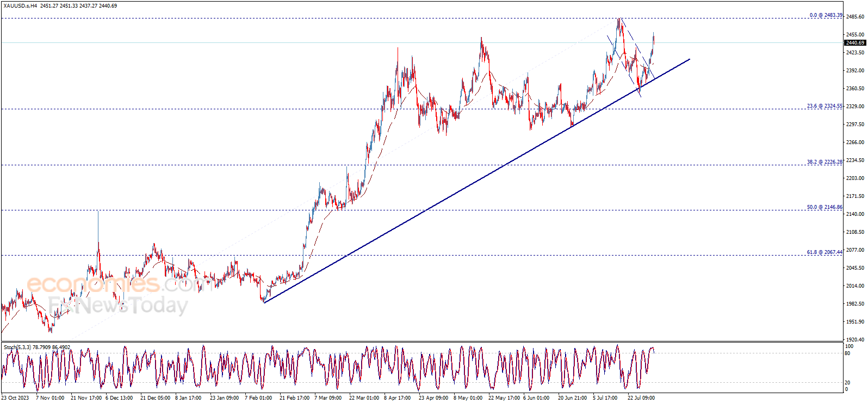This screenshot has width=868, height=404.
Task: Click the 2077.00 price axis label
Action: (855, 250)
